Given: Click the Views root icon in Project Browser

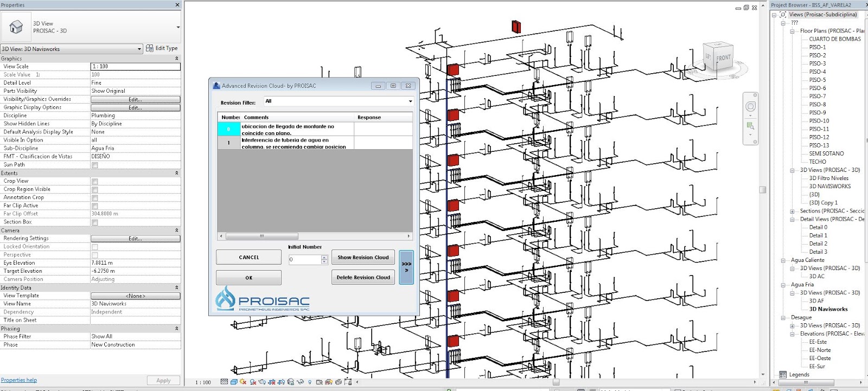Looking at the screenshot, I should [783, 15].
